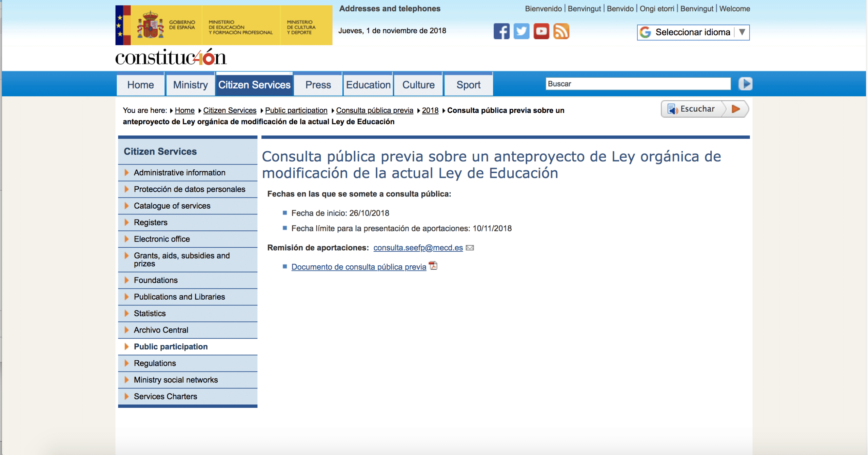Open the Ministry navigation tab
The image size is (868, 455).
point(191,84)
